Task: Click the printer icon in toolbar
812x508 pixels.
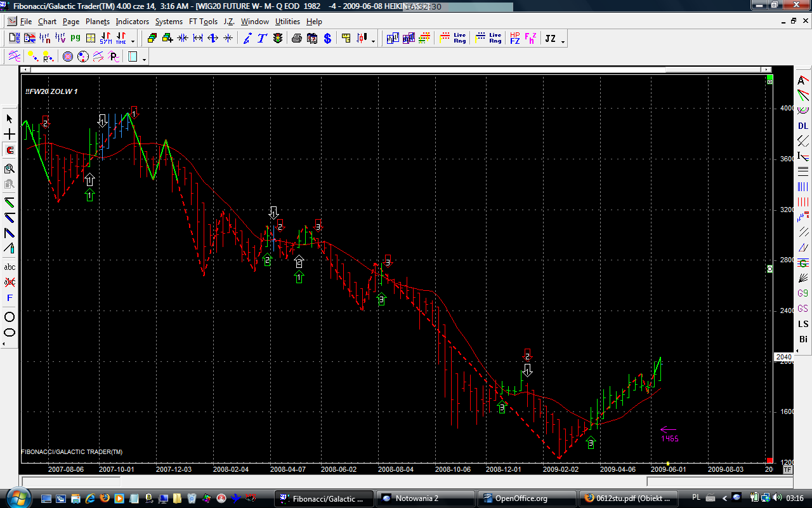Action: (296, 39)
